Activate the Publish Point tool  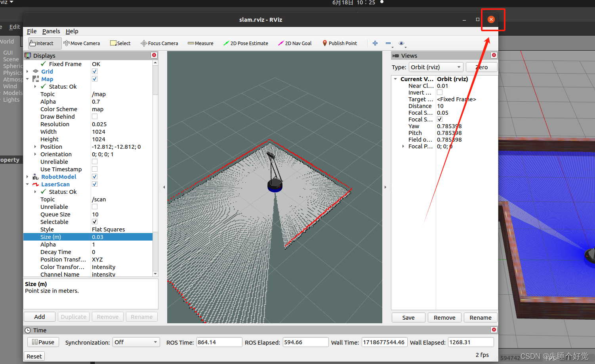(x=339, y=43)
